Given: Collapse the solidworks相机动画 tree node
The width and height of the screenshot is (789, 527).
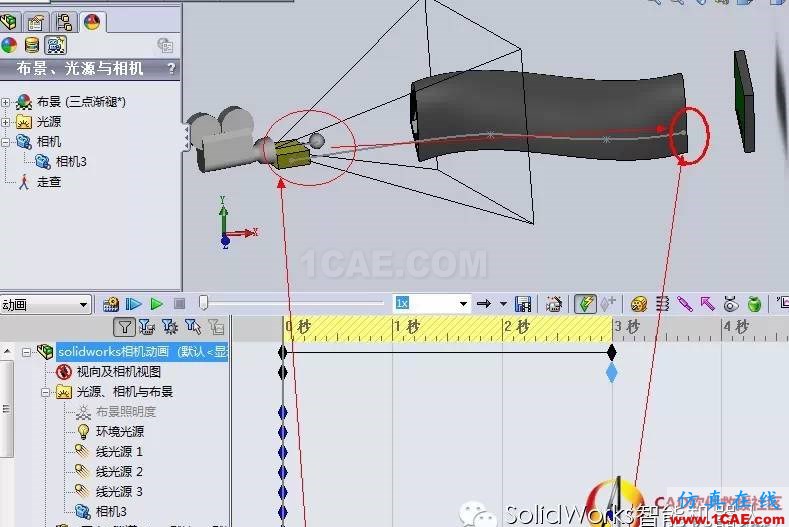Looking at the screenshot, I should [x=26, y=353].
